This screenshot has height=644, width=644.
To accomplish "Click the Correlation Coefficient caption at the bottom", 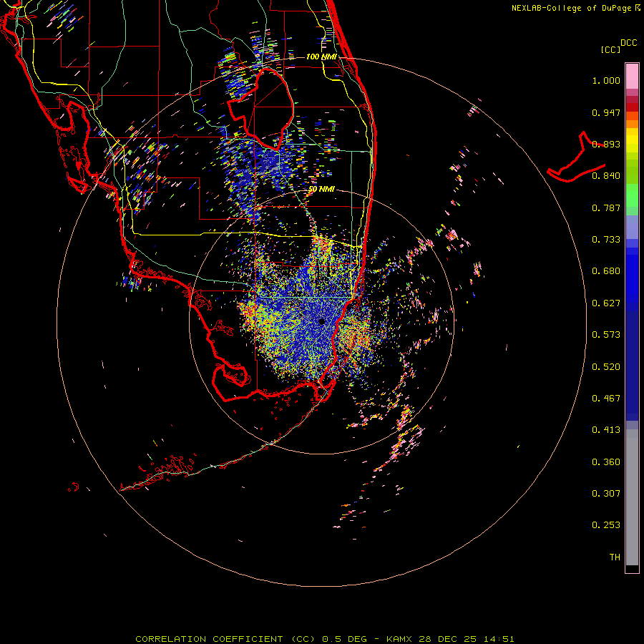I will point(324,639).
